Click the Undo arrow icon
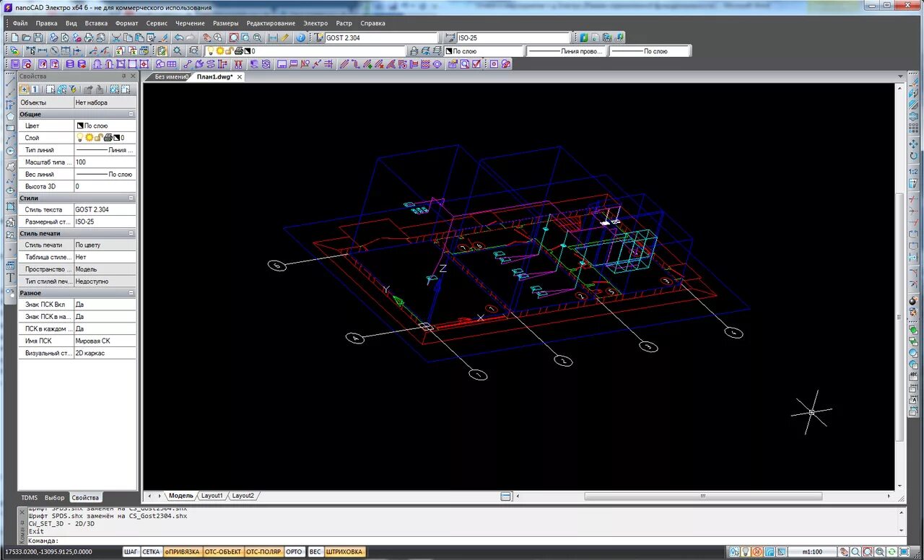 coord(178,38)
